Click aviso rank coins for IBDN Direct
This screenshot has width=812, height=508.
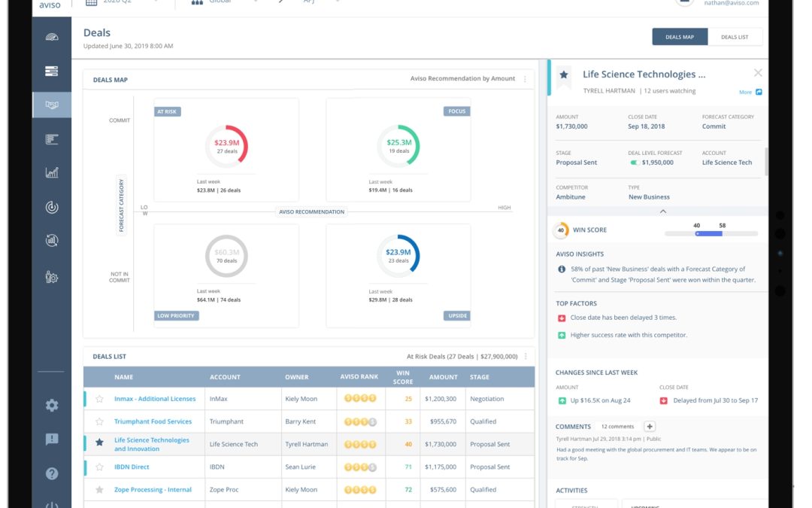pyautogui.click(x=360, y=467)
